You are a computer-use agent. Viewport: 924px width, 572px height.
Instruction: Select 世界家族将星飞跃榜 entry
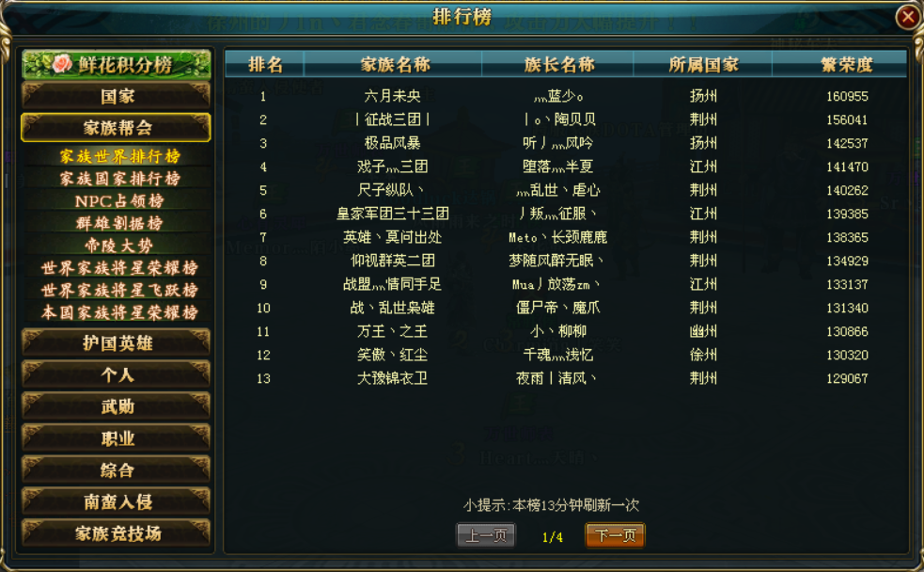pos(119,290)
